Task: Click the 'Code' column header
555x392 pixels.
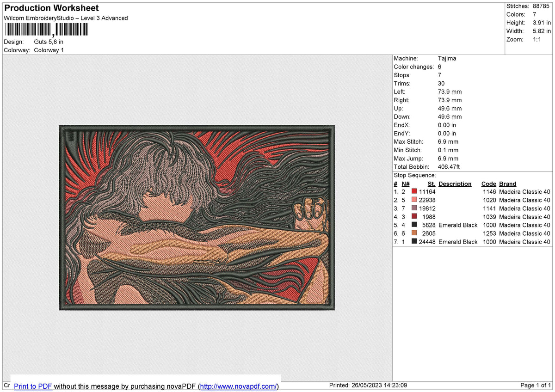Action: tap(488, 184)
